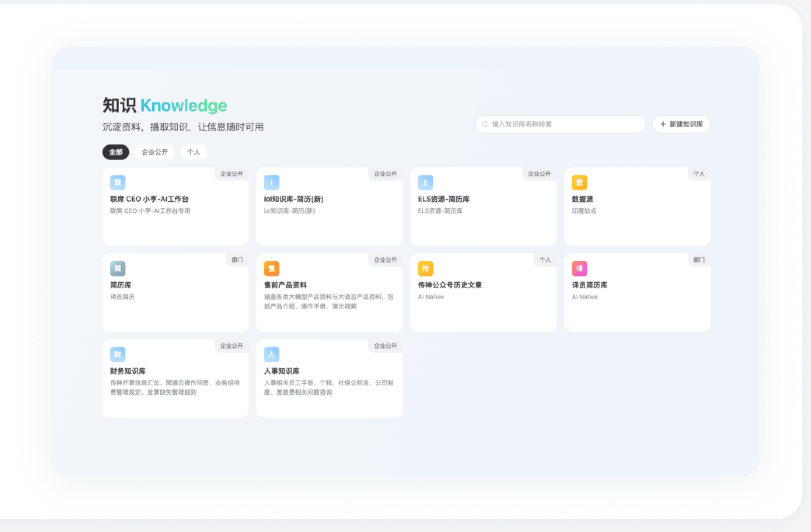Click the 联 icon of 联席 CEO card
811x532 pixels.
[118, 182]
